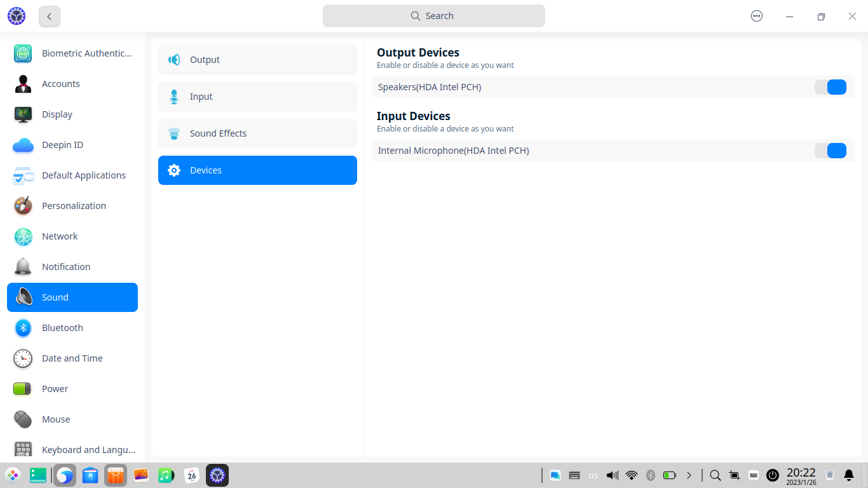868x488 pixels.
Task: Open the Power category in the sidebar list
Action: pyautogui.click(x=72, y=389)
